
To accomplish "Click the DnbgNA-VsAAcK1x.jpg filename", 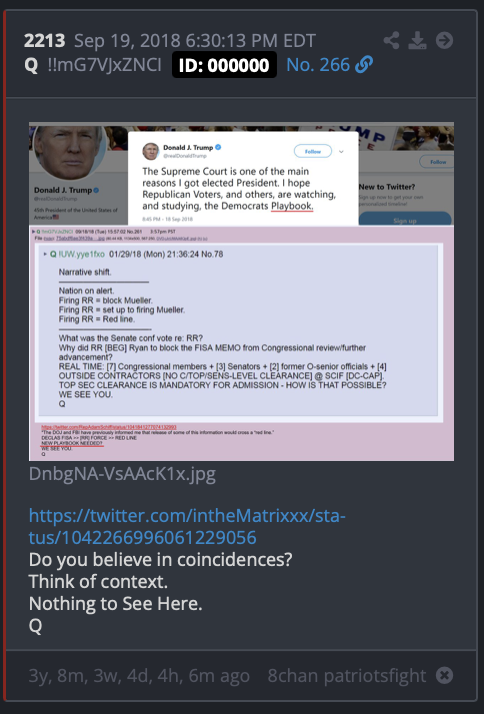I will pyautogui.click(x=122, y=474).
